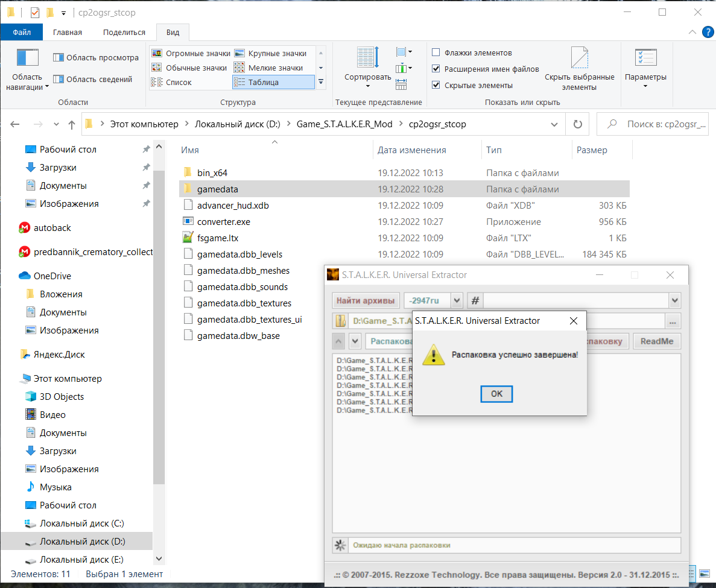Viewport: 716px width, 588px height.
Task: Click Локальный диск (D:) breadcrumb
Action: pyautogui.click(x=238, y=124)
